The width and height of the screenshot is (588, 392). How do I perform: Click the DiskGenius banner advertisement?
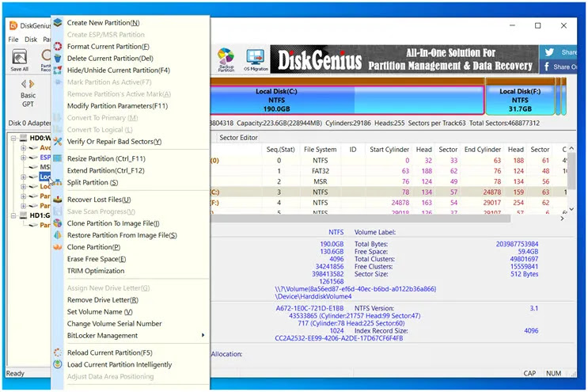click(x=404, y=59)
